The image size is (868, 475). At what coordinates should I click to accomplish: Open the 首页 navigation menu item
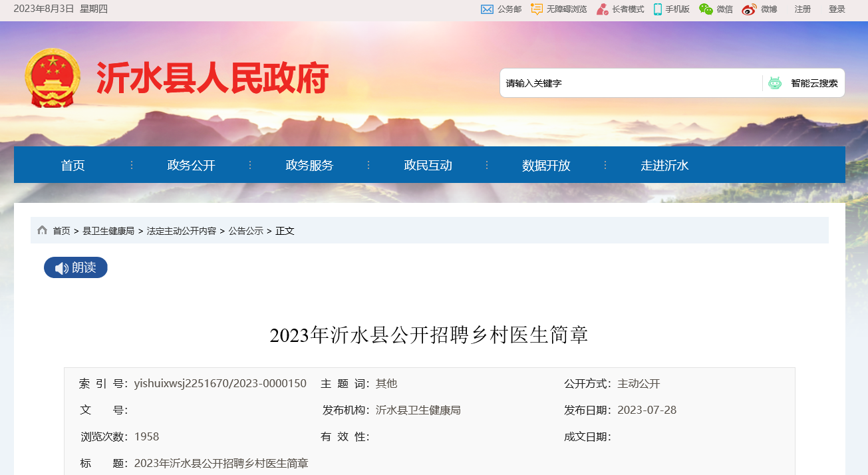point(73,166)
